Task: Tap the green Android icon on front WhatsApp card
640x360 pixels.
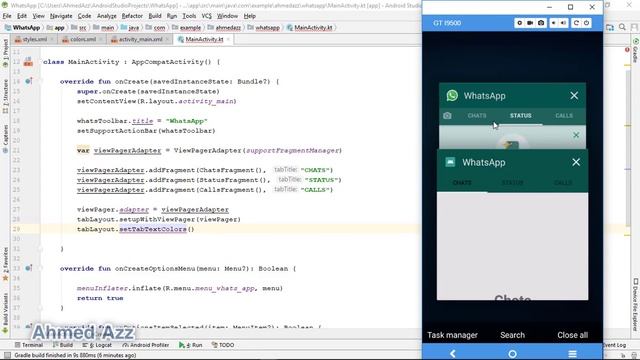Action: coord(450,162)
